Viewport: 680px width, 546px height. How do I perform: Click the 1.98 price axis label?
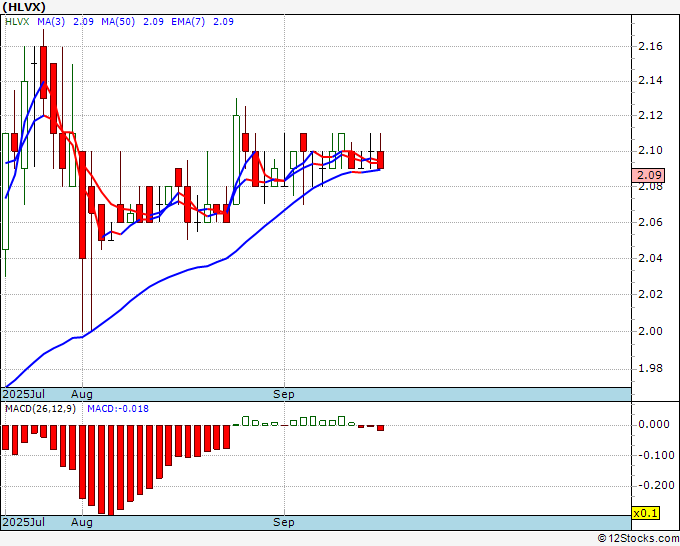pos(651,369)
